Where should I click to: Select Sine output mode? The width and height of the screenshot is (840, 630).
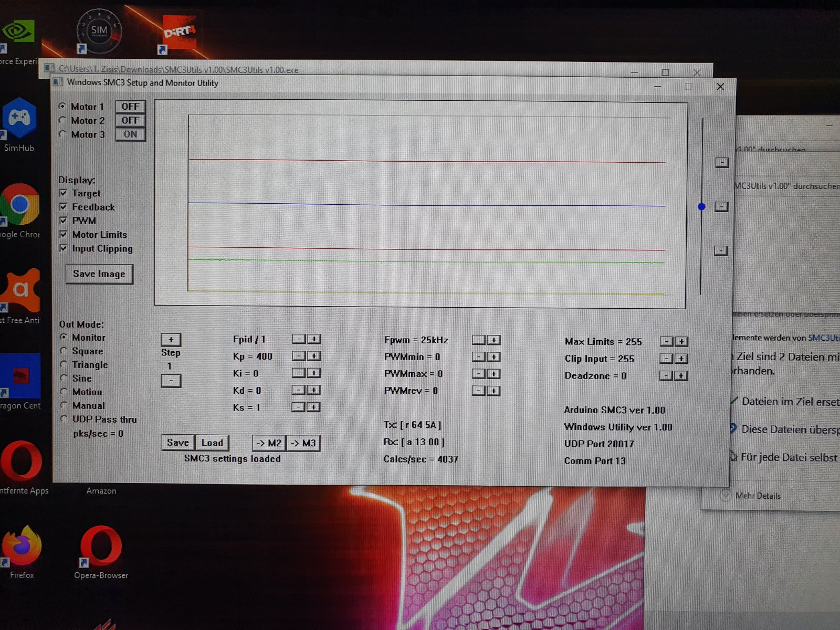[x=64, y=378]
